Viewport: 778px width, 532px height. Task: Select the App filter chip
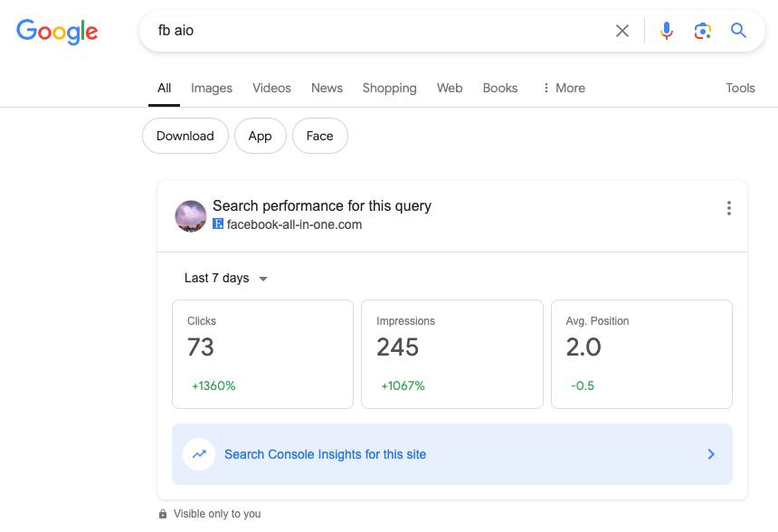pos(260,136)
